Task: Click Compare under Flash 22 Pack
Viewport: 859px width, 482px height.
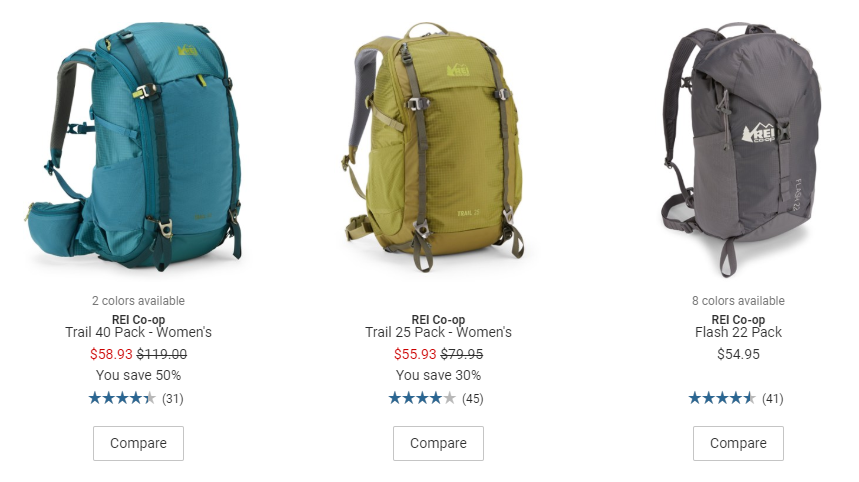Action: click(738, 443)
